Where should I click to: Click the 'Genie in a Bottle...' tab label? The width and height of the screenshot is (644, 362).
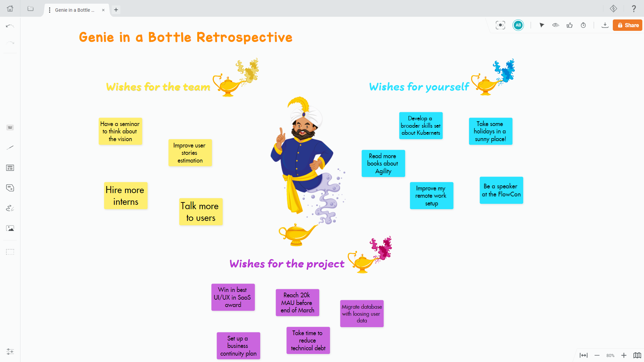coord(74,10)
